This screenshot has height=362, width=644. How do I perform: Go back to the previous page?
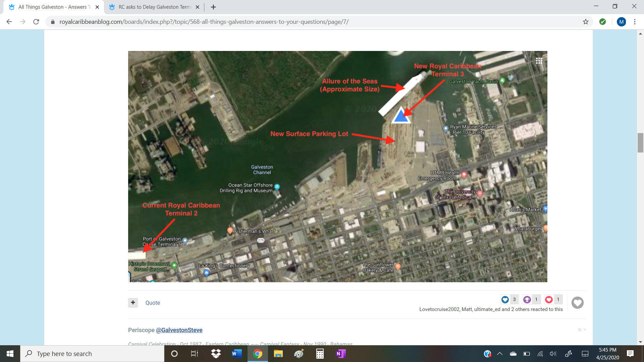(x=9, y=22)
